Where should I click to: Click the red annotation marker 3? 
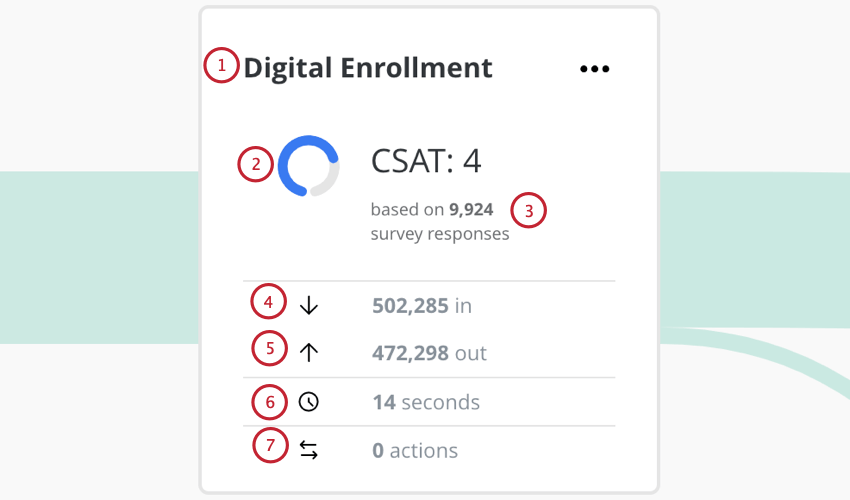coord(529,210)
